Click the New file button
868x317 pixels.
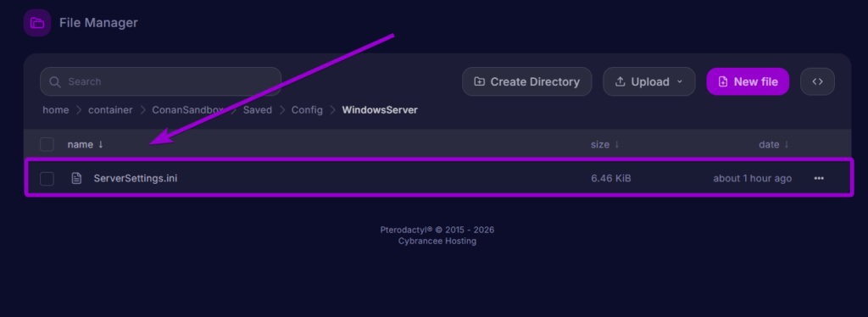point(748,82)
